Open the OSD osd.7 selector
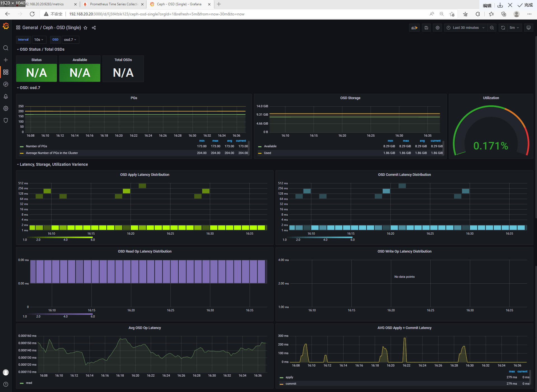 (70, 40)
